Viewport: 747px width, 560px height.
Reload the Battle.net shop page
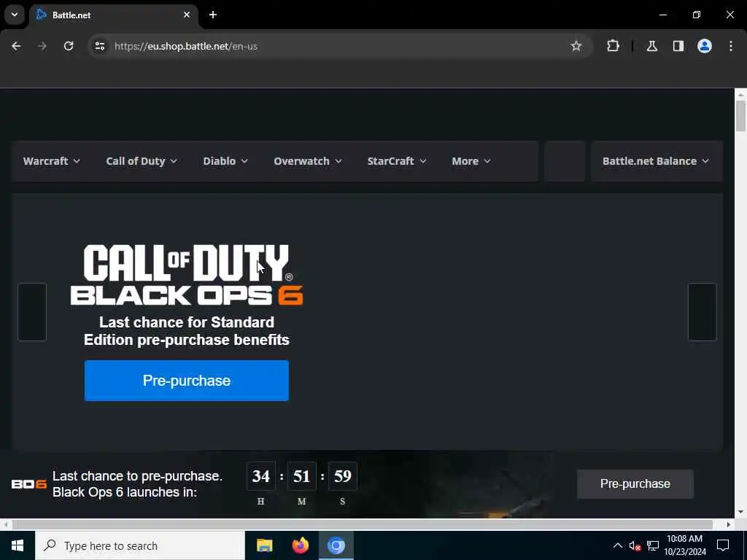pos(69,46)
